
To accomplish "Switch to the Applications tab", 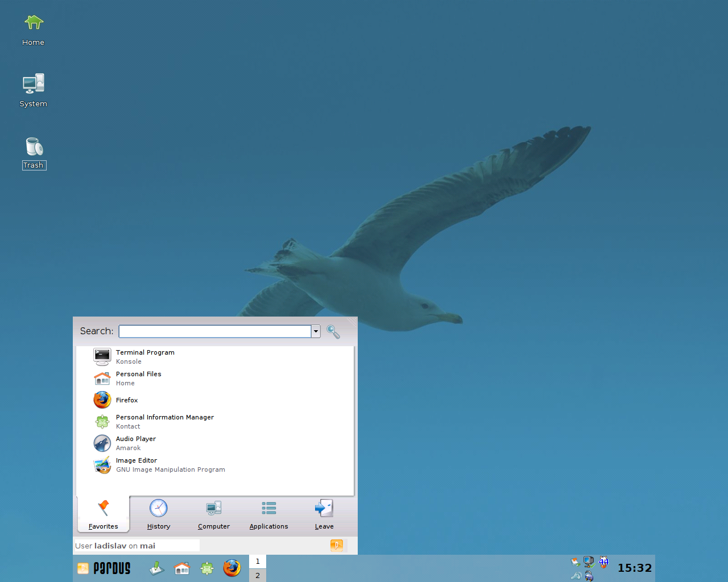I will pos(269,514).
